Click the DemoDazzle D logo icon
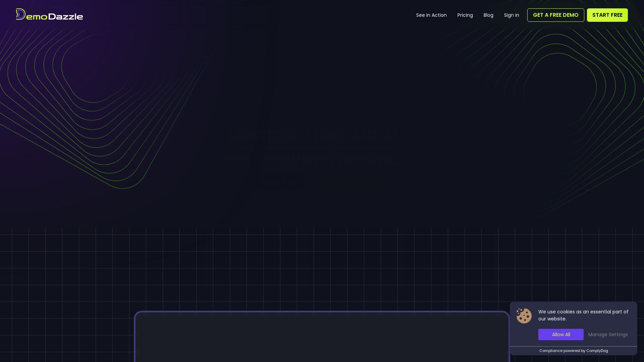The height and width of the screenshot is (362, 644). 20,14
